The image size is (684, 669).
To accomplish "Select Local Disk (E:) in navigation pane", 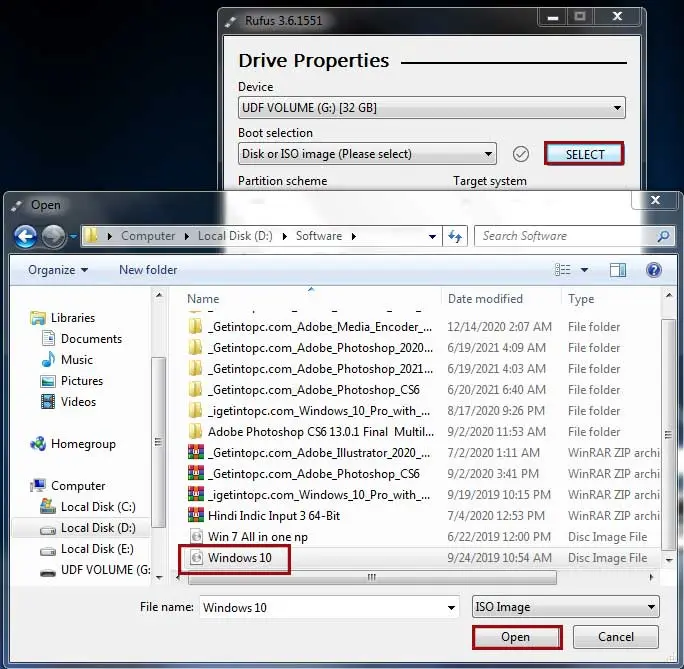I will (x=97, y=549).
